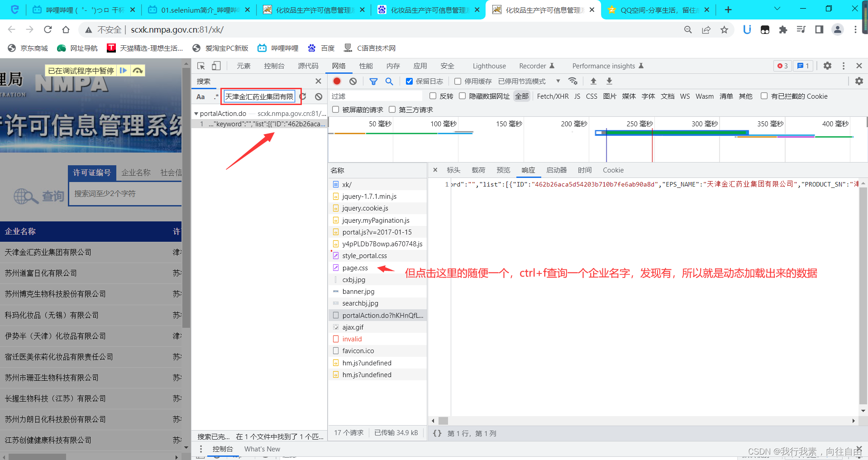Click the network 过滤 input field
The width and height of the screenshot is (868, 460).
coord(376,96)
